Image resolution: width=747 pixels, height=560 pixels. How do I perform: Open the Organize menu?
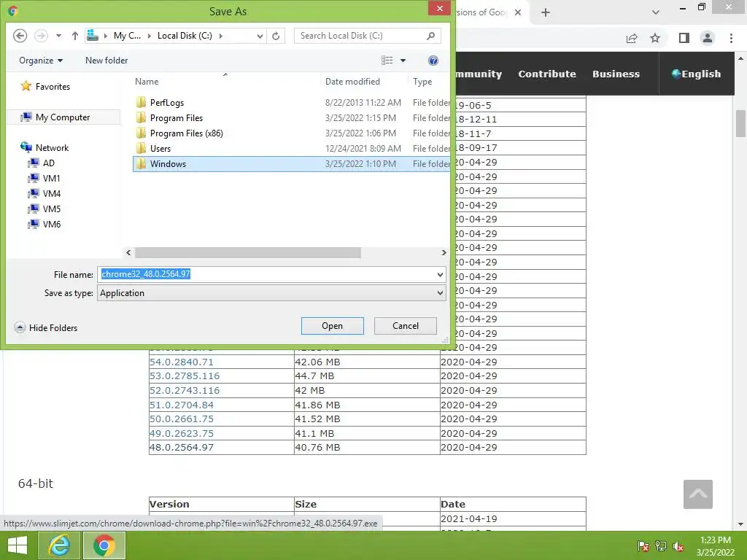[41, 61]
